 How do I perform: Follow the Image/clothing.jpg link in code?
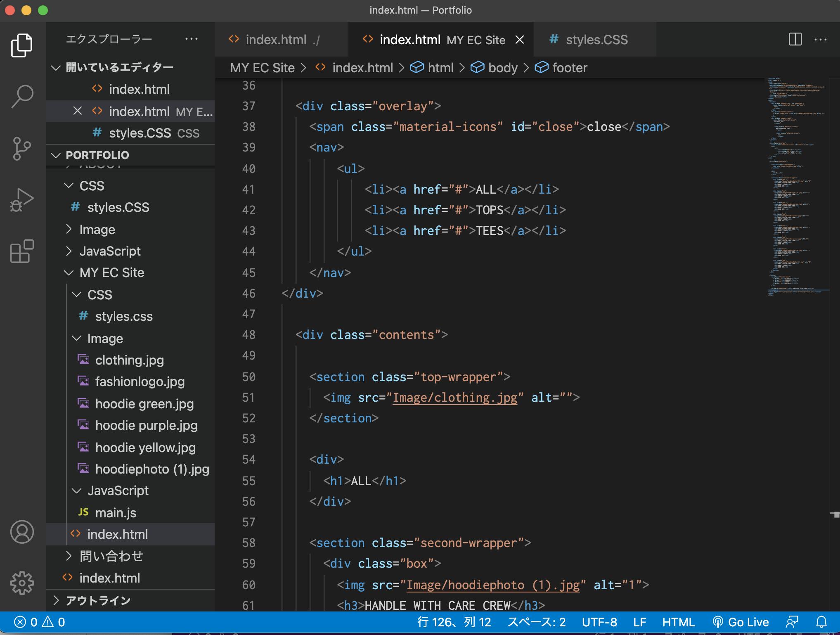click(x=454, y=398)
